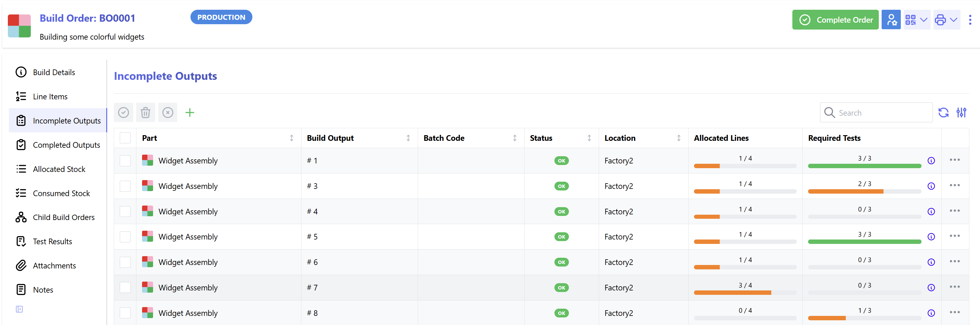The image size is (980, 325).
Task: Open the complete selected outputs action
Action: click(x=123, y=112)
